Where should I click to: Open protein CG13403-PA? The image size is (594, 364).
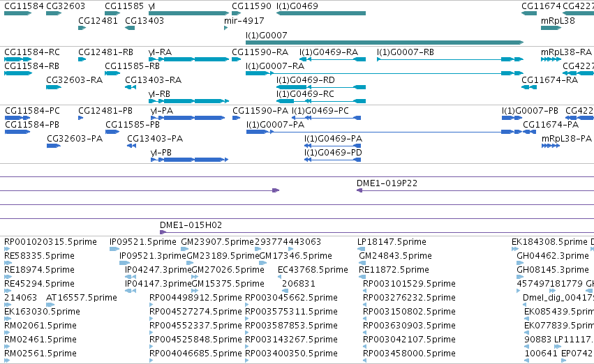(x=131, y=146)
